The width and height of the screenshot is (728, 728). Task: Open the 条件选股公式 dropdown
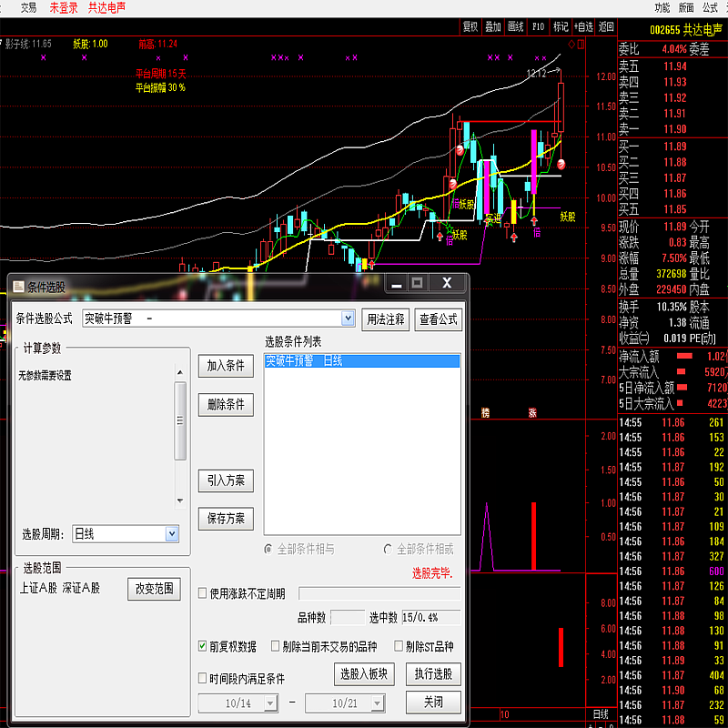coord(348,318)
